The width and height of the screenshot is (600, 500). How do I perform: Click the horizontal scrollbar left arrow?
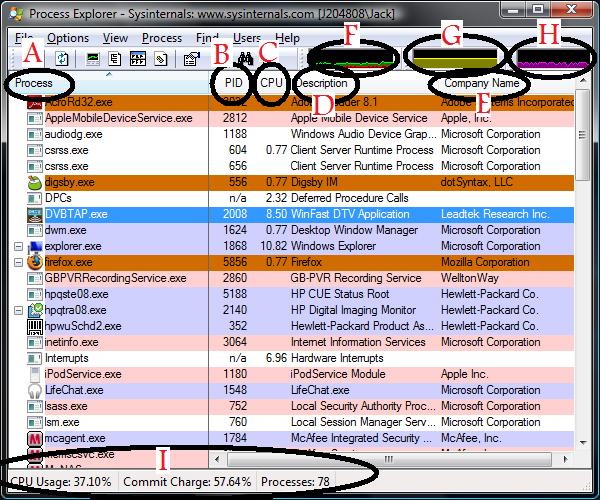[x=217, y=459]
